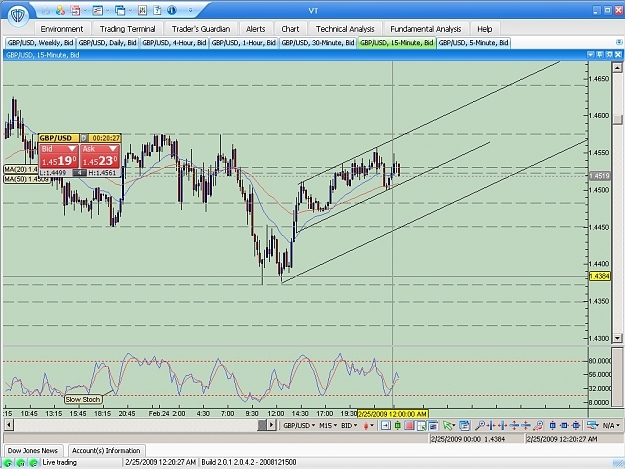This screenshot has width=625, height=469.
Task: Switch to the GBP/USD 1-Hour chart tab
Action: point(244,43)
